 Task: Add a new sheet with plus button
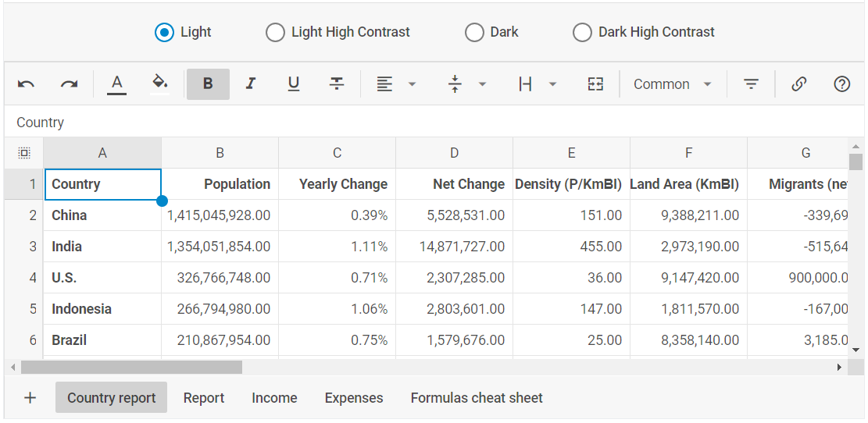tap(30, 397)
